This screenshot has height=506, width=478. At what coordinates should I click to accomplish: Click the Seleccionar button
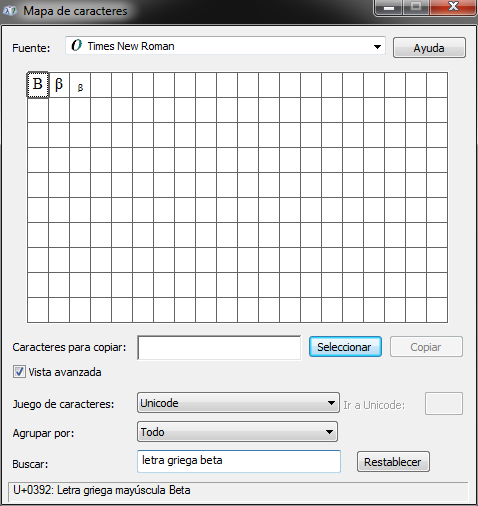[345, 347]
